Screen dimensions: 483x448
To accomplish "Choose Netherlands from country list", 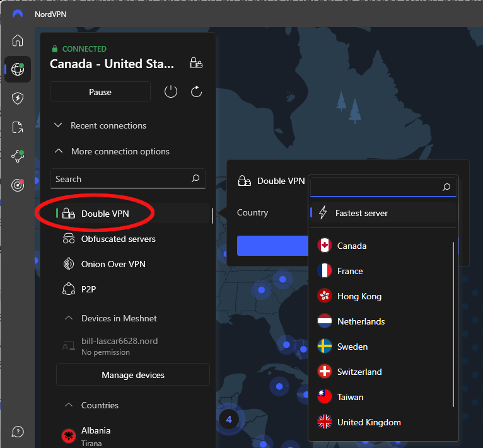I will tap(381, 321).
